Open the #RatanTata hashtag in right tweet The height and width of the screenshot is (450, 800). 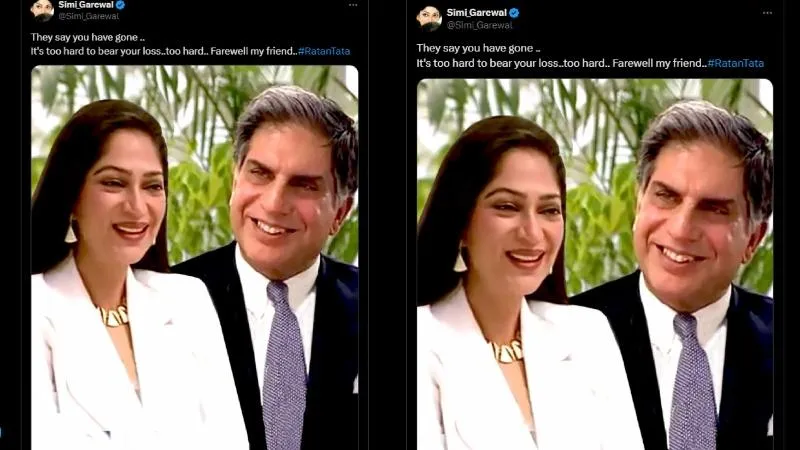pyautogui.click(x=736, y=63)
